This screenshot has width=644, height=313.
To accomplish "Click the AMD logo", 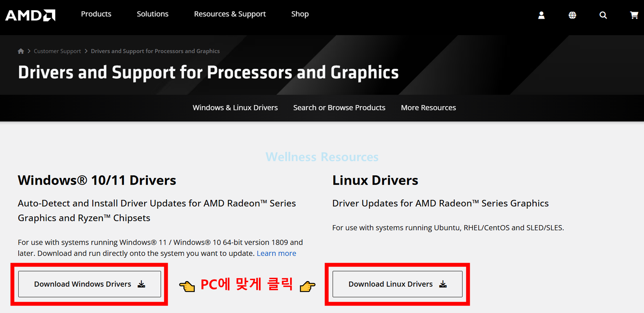I will click(x=30, y=15).
